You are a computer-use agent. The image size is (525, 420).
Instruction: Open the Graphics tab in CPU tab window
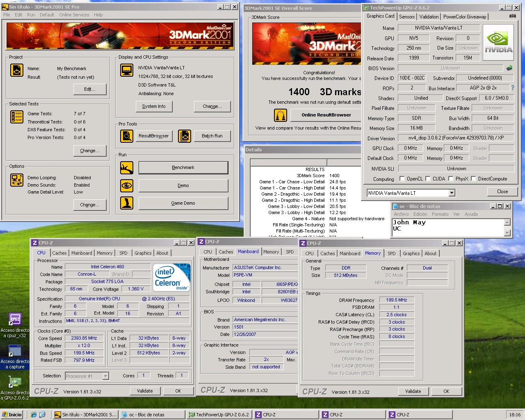143,253
